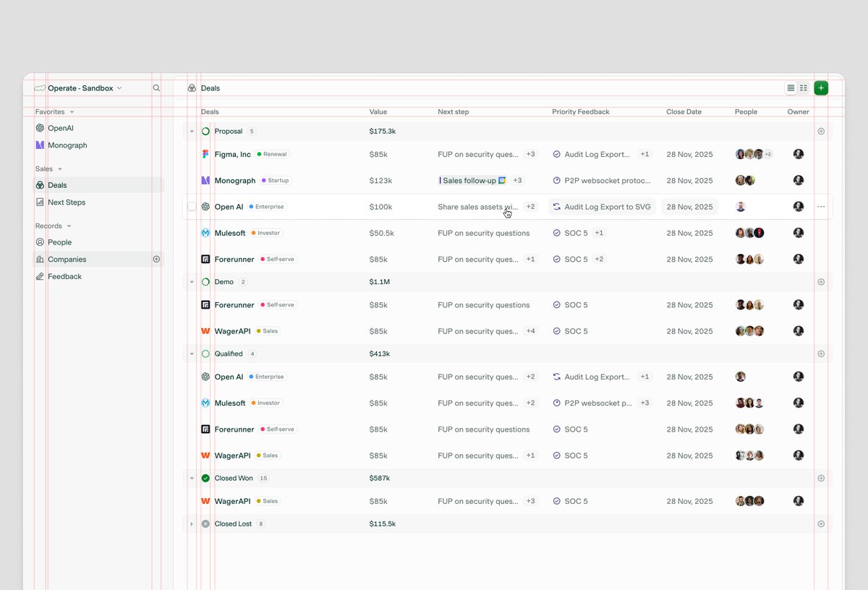Select Deals in the sidebar

tap(98, 185)
